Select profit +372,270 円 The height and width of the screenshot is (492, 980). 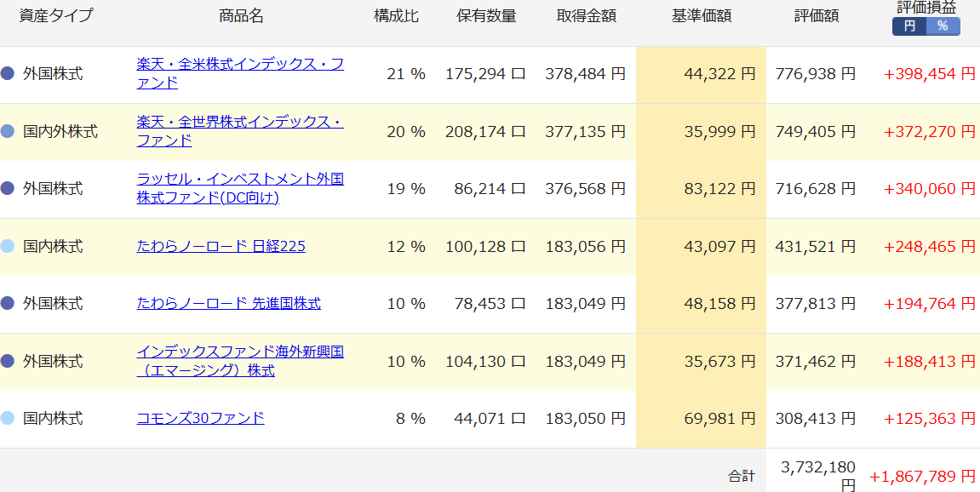(x=930, y=131)
